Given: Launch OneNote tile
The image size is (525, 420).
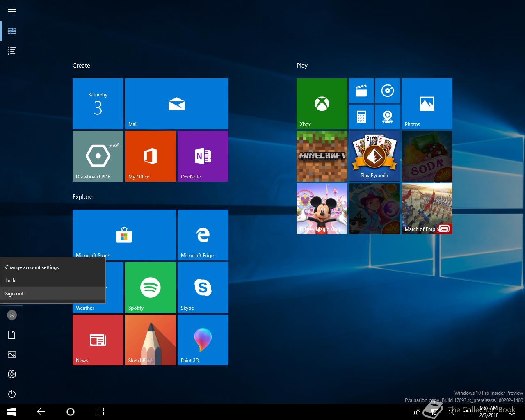Looking at the screenshot, I should [x=203, y=156].
